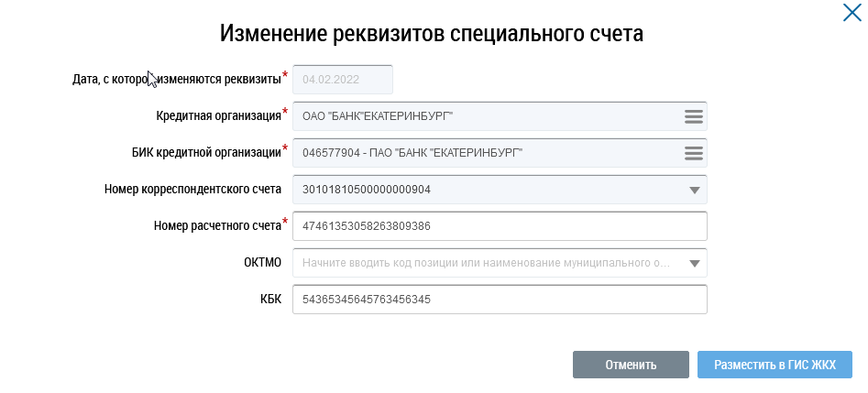Expand the Номер корреспондентского счета dropdown arrow
Image resolution: width=868 pixels, height=393 pixels.
694,190
